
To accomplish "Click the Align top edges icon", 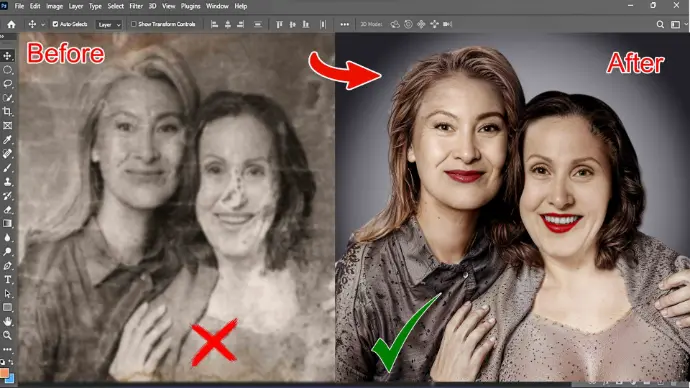I will click(279, 25).
